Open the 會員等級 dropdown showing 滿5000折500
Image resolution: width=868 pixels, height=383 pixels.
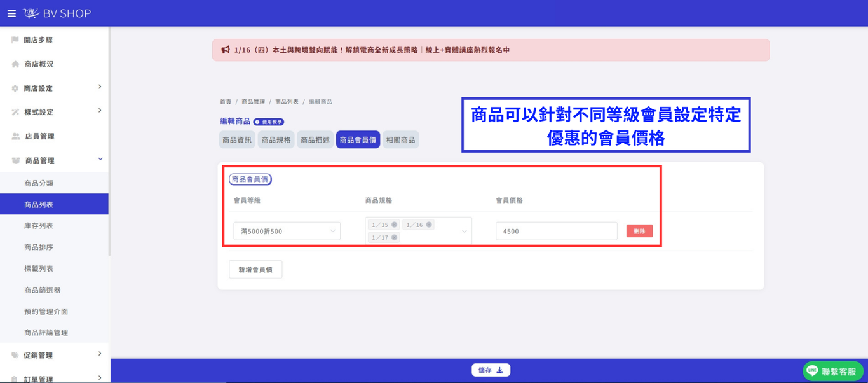click(x=287, y=231)
